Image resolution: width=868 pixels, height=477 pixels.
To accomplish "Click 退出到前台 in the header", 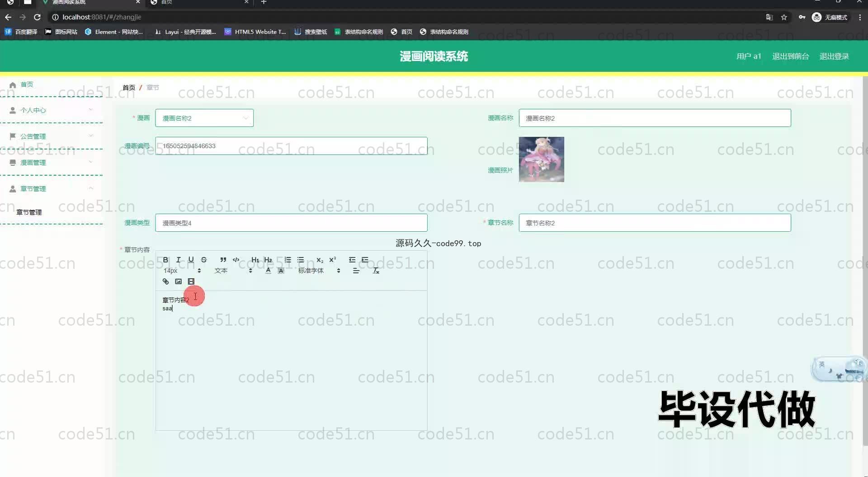I will click(790, 56).
